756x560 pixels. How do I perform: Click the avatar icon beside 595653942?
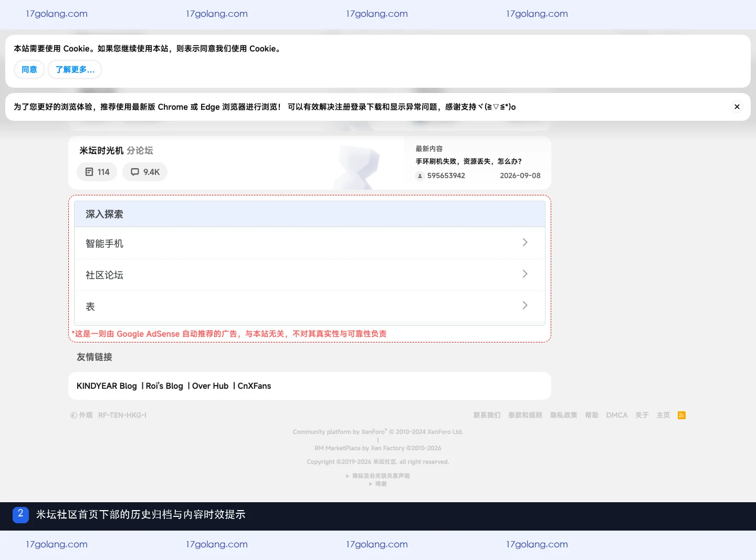(x=419, y=175)
